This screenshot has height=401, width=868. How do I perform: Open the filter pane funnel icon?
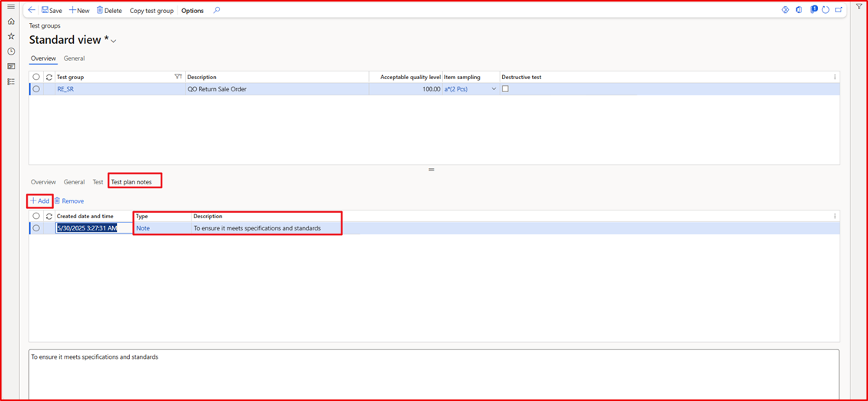860,7
